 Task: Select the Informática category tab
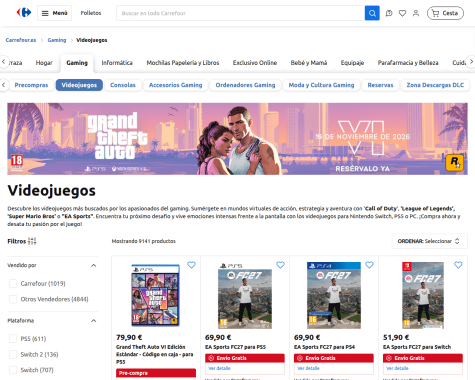[117, 63]
